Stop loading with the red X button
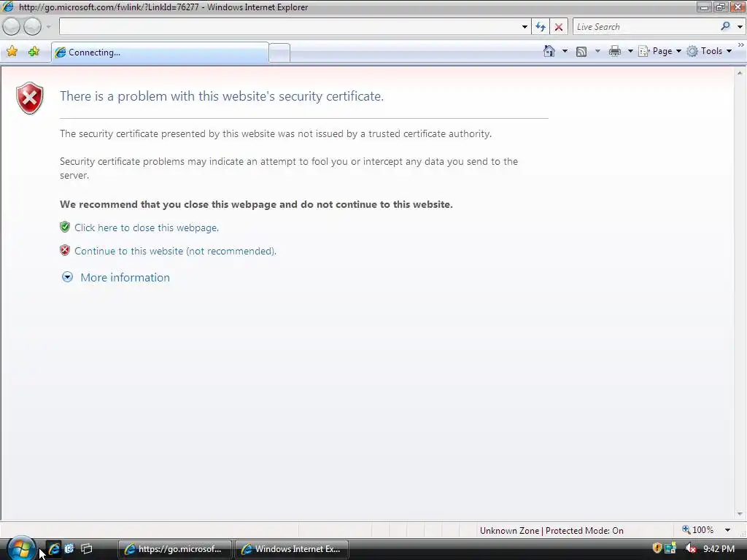 point(558,27)
